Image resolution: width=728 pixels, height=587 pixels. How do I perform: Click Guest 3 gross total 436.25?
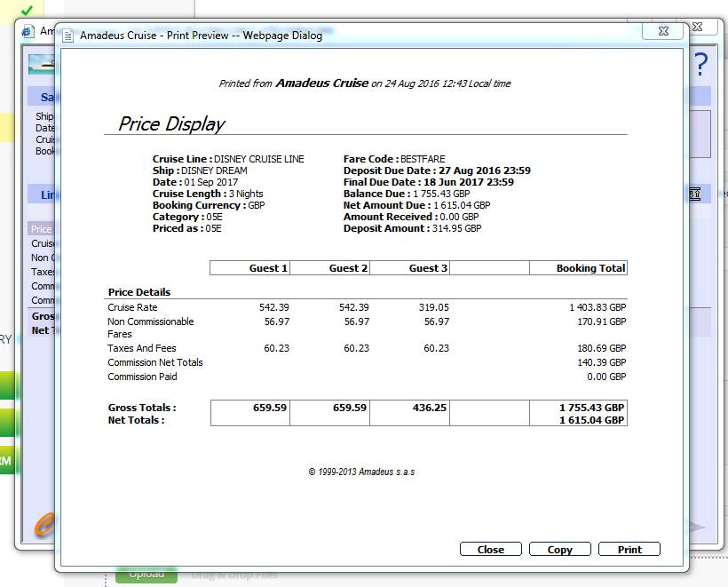point(430,408)
